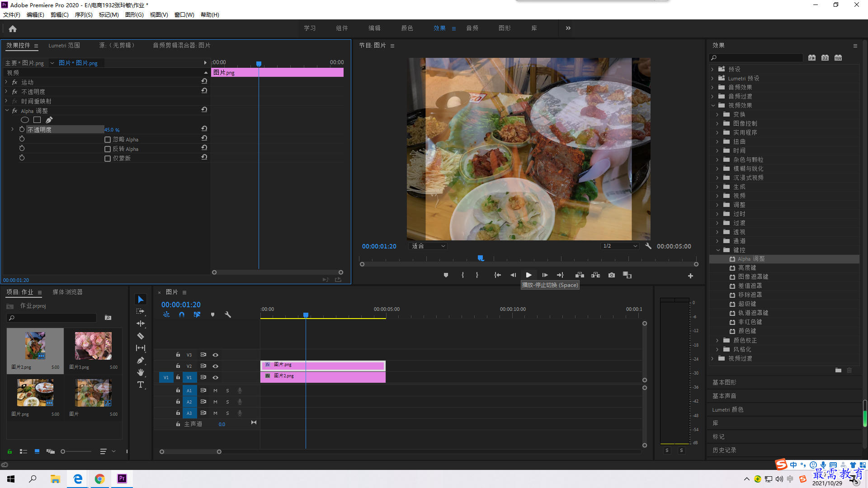Select the Selection tool arrow

pyautogui.click(x=141, y=300)
